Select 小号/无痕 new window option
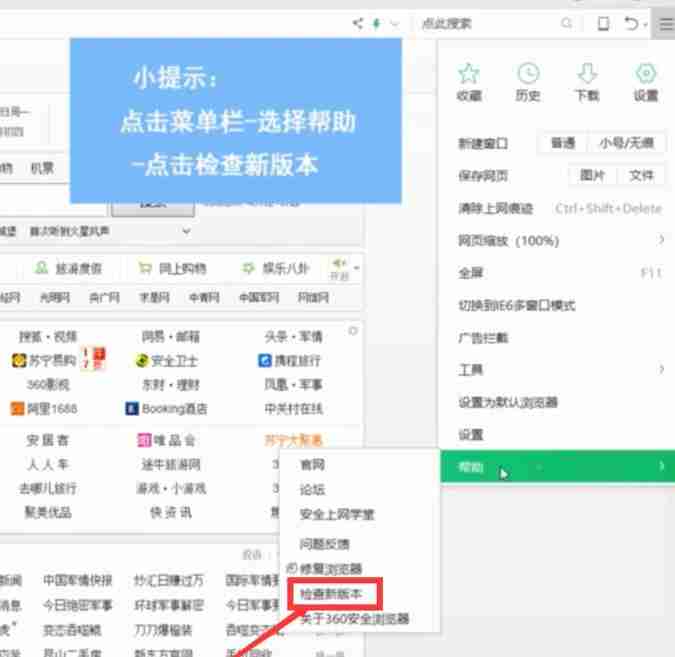This screenshot has height=657, width=675. [x=626, y=143]
